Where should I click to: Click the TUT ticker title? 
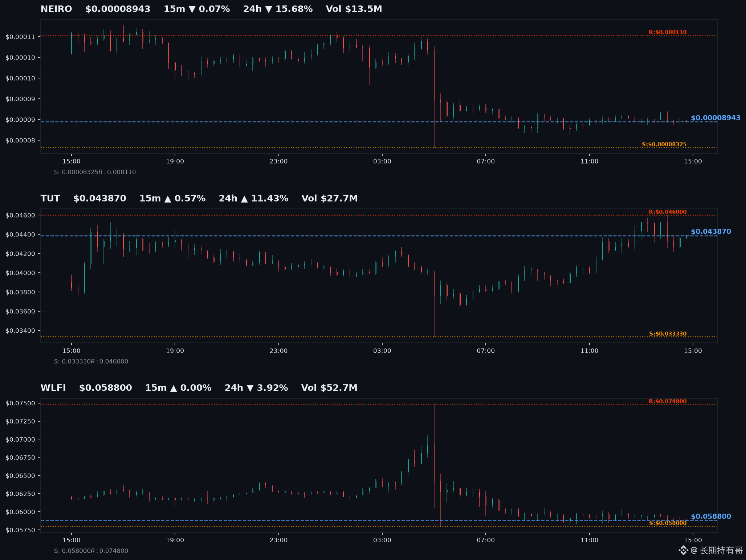(50, 198)
